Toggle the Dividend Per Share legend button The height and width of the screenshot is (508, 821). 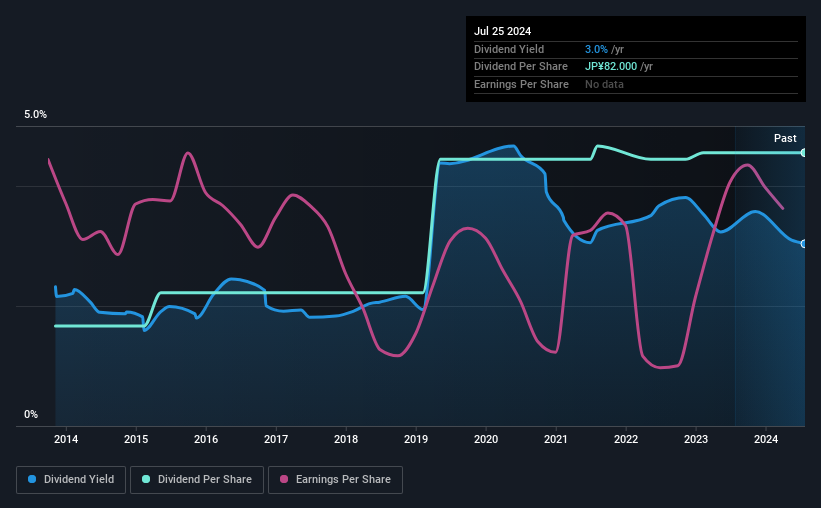(197, 480)
